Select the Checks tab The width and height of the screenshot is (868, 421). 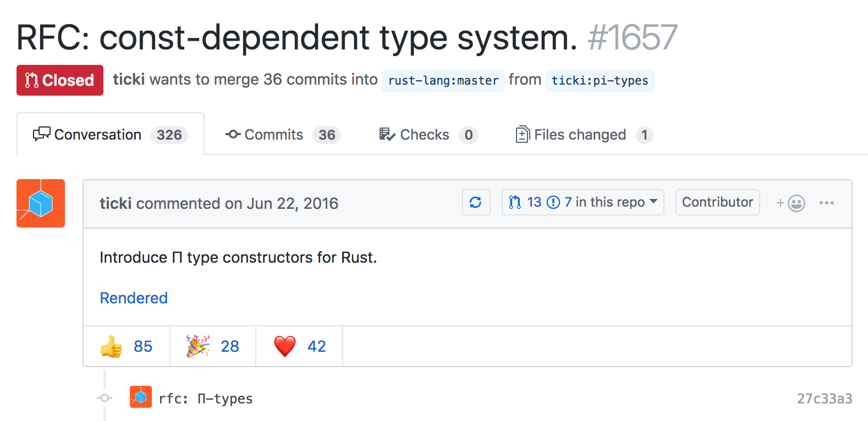pyautogui.click(x=428, y=135)
